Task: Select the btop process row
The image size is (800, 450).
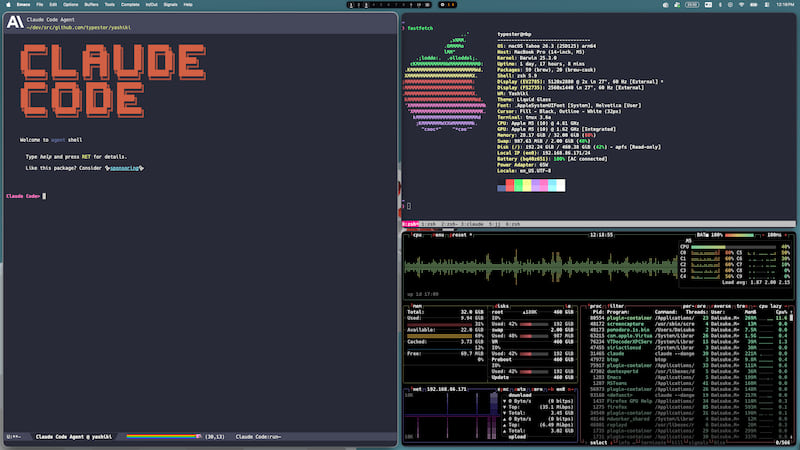Action: point(688,360)
